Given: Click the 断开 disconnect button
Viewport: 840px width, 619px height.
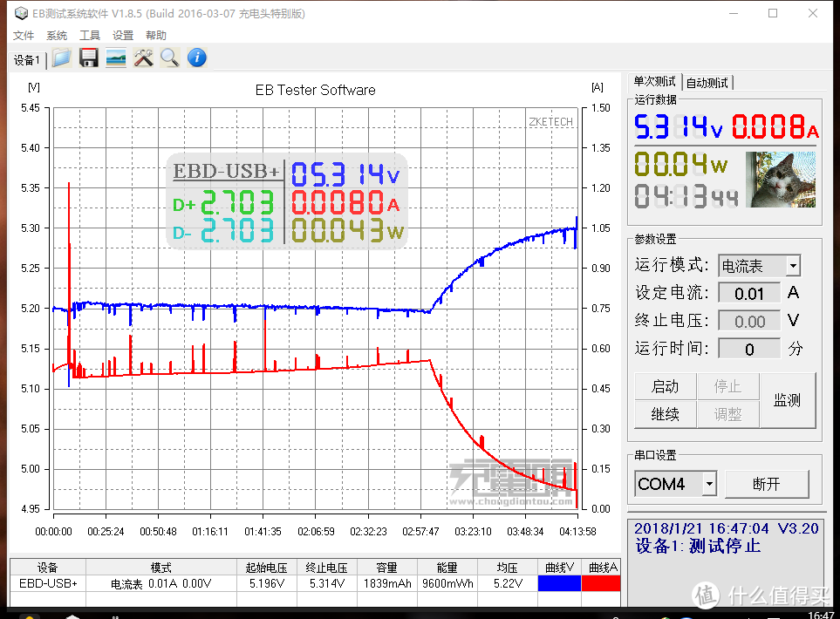Looking at the screenshot, I should pos(767,484).
